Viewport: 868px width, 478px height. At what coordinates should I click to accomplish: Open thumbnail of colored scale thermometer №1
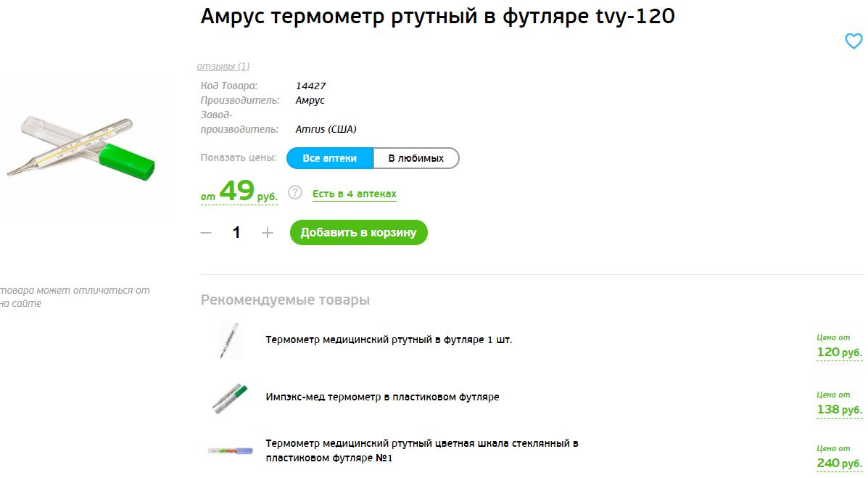[x=231, y=451]
